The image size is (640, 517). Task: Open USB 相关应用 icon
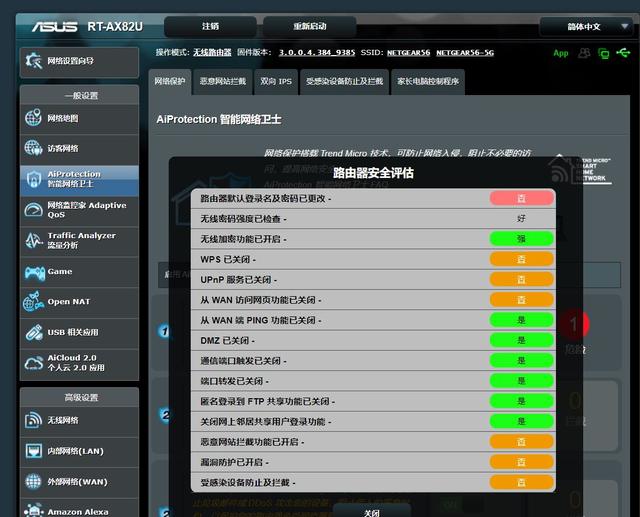pos(33,332)
